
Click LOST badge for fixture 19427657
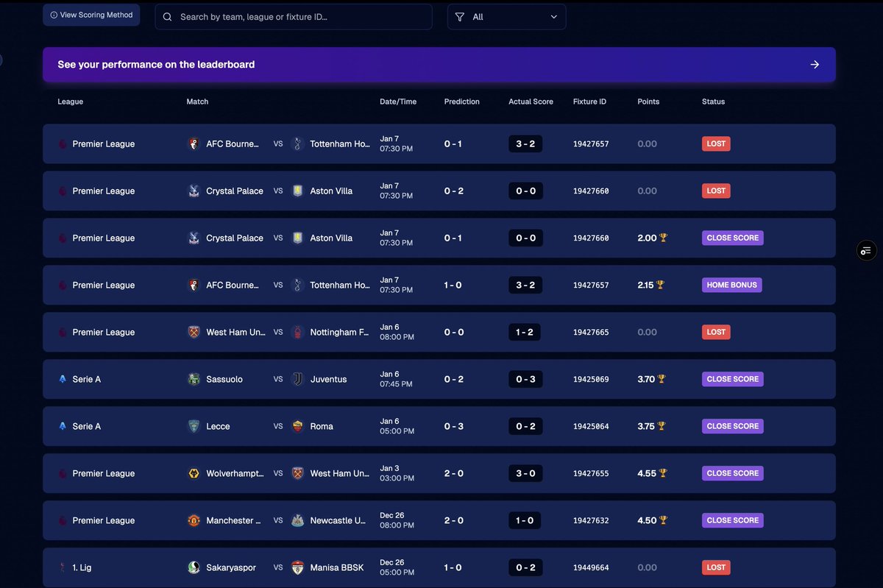coord(716,144)
